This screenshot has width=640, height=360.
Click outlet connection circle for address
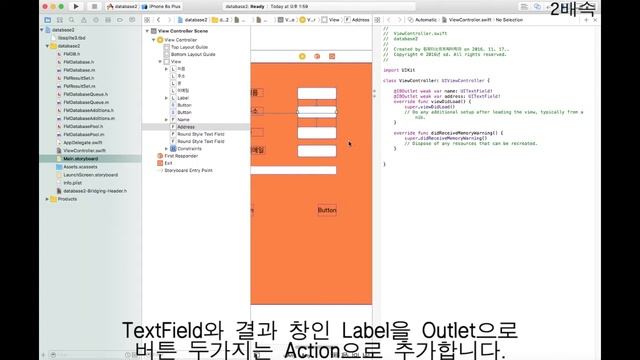(374, 96)
